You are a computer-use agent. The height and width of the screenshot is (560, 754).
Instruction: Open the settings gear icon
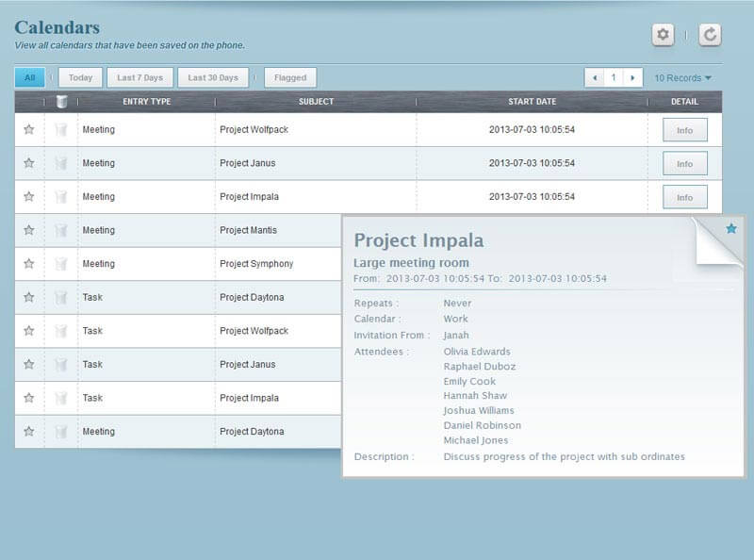tap(663, 35)
